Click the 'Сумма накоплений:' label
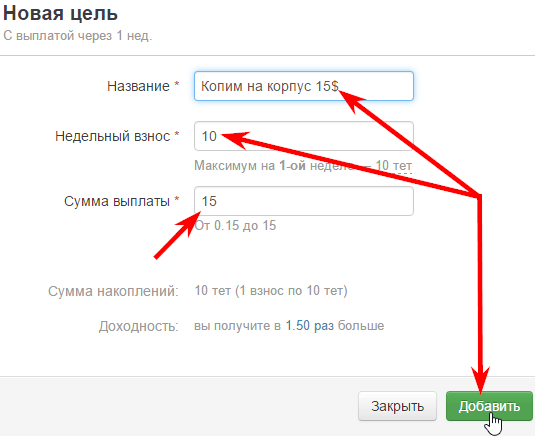Viewport: 535px width, 436px height. 113,291
